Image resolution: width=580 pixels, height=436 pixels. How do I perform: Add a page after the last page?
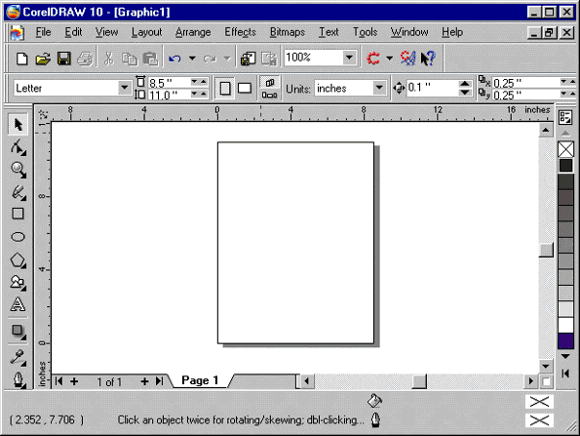[144, 381]
